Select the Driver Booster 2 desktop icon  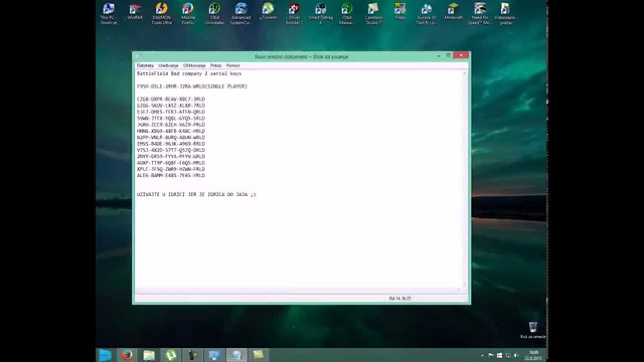coord(294,14)
